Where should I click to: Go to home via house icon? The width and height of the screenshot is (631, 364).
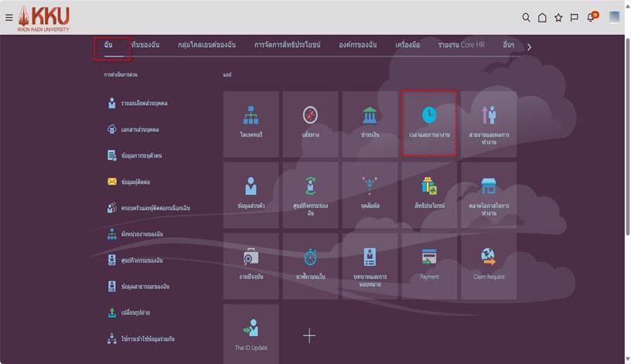(x=542, y=17)
